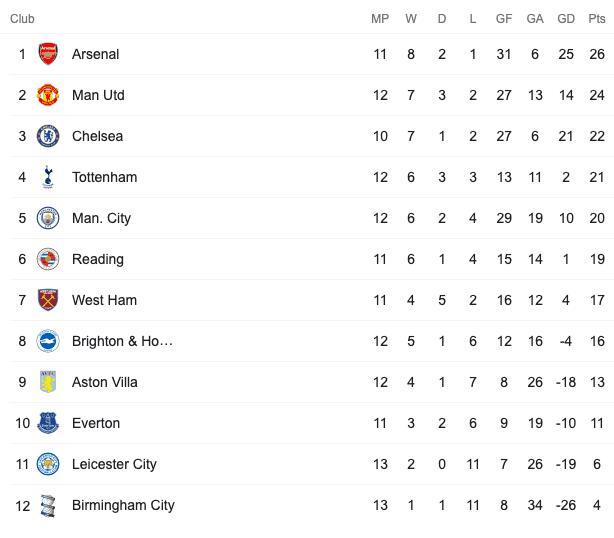The width and height of the screenshot is (614, 538).
Task: Click the Club column header
Action: [22, 18]
